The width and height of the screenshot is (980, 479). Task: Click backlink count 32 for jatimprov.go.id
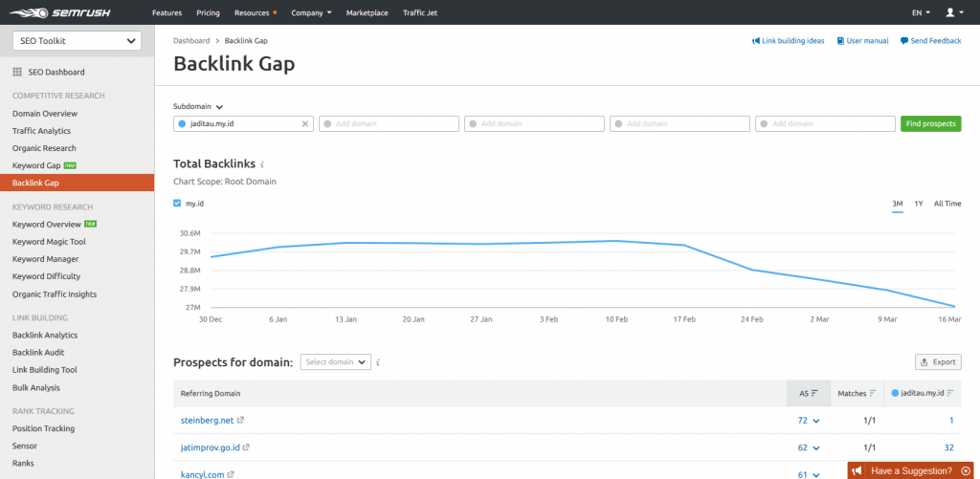click(x=948, y=447)
